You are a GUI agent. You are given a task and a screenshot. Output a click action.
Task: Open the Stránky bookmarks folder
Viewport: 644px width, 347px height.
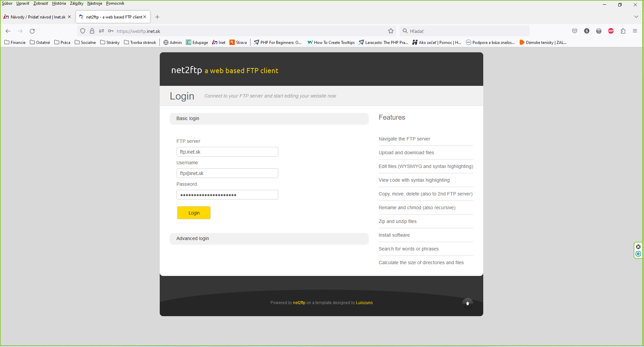pyautogui.click(x=110, y=43)
